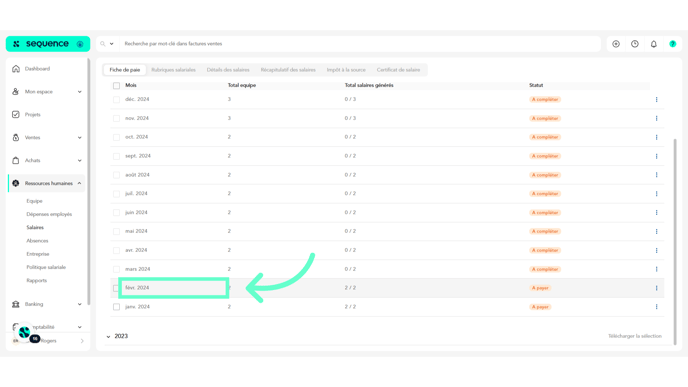Open Politique salariale in the sidebar

pos(46,267)
